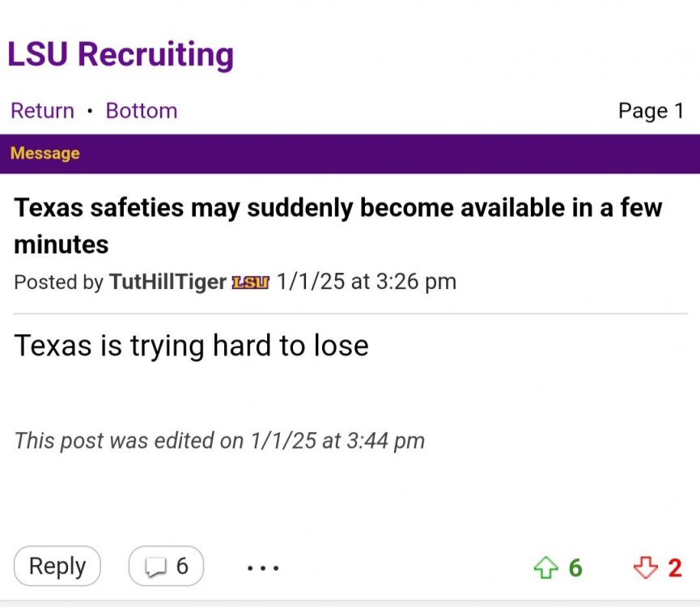Jump to Bottom of the thread
700x607 pixels.
[141, 111]
